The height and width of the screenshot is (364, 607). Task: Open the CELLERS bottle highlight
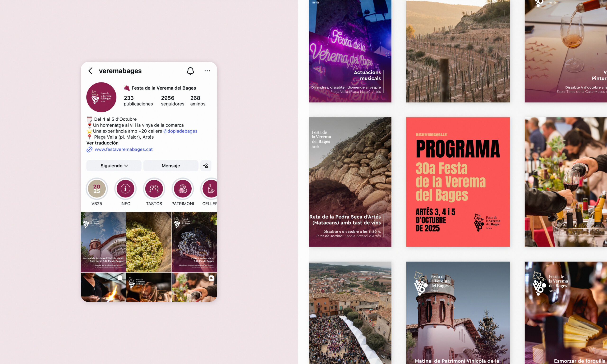pyautogui.click(x=210, y=189)
